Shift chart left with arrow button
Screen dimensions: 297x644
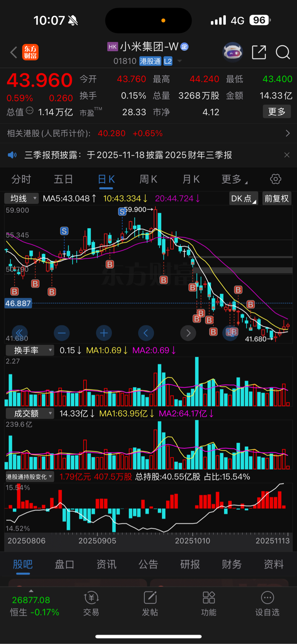(x=146, y=333)
